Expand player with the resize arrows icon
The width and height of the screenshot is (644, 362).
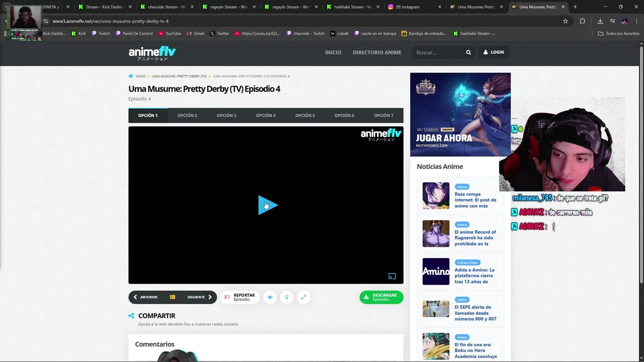point(303,297)
